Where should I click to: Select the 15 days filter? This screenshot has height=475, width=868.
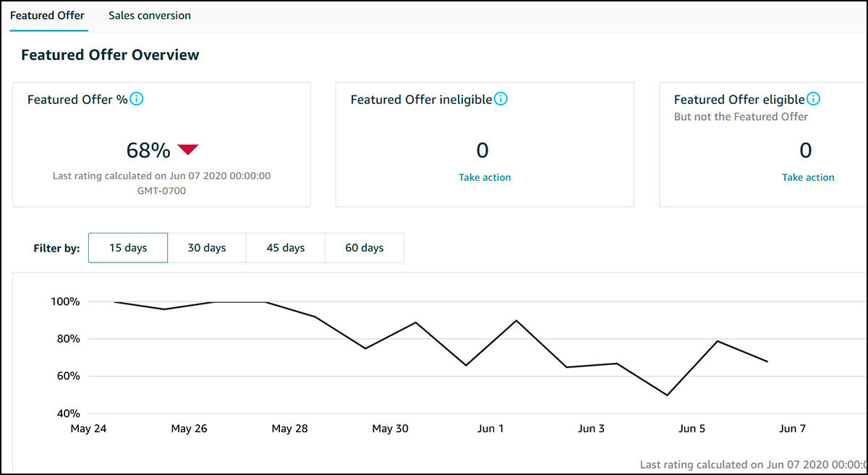pyautogui.click(x=128, y=248)
